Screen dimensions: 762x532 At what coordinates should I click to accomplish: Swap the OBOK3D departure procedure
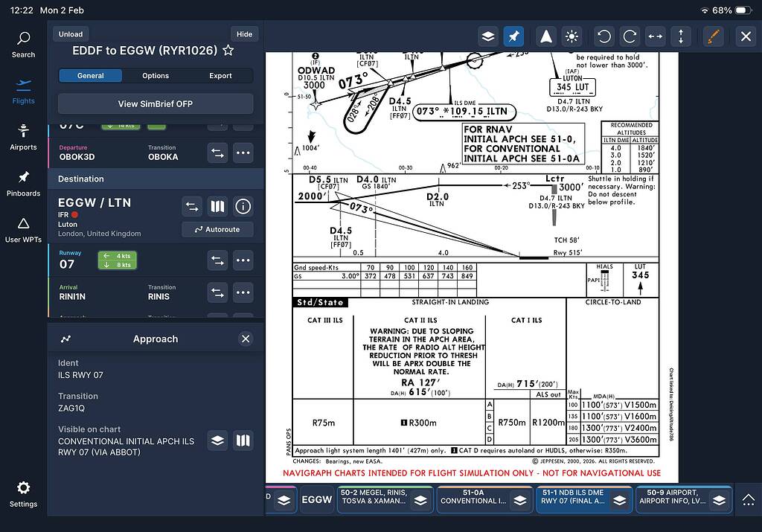point(217,153)
